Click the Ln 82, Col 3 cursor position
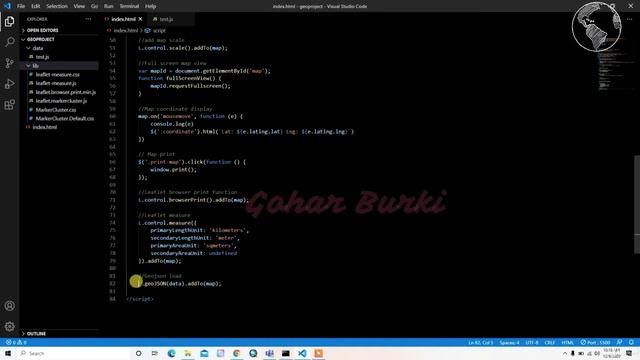Screen dimensions: 640x360 [480, 342]
